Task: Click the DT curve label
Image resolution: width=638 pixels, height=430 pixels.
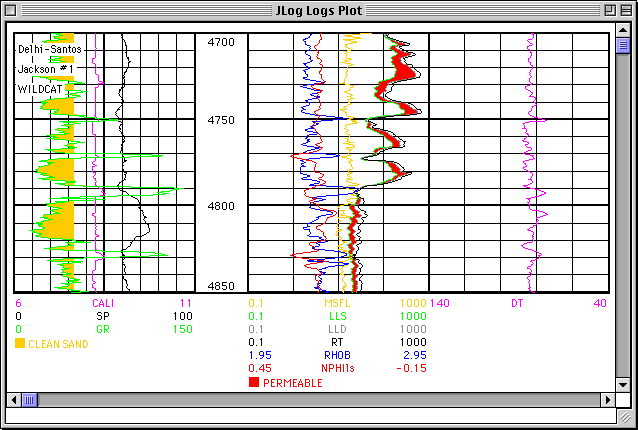Action: (x=517, y=303)
